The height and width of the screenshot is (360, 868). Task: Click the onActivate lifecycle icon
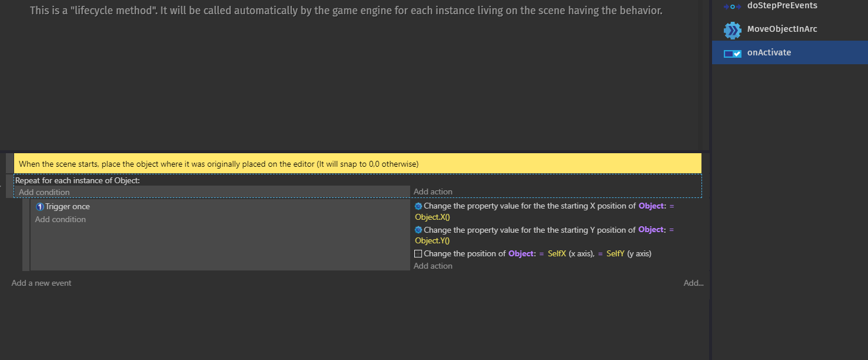coord(732,54)
